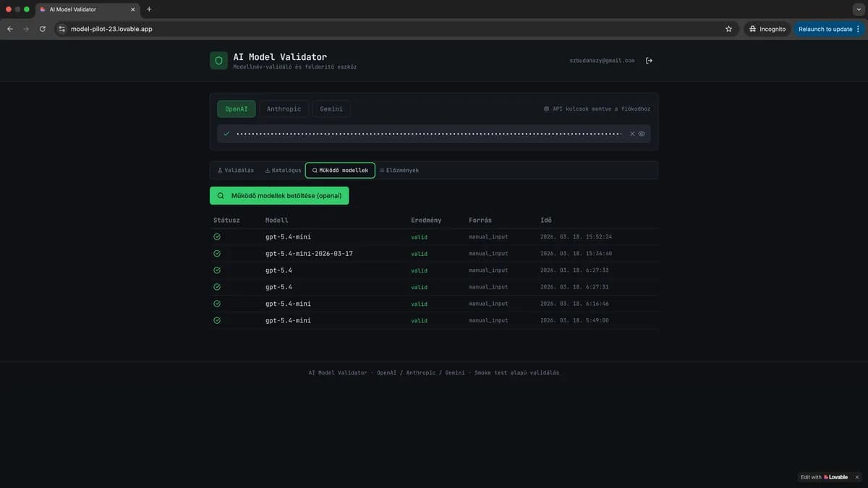Click the Státusz column header

[x=226, y=220]
